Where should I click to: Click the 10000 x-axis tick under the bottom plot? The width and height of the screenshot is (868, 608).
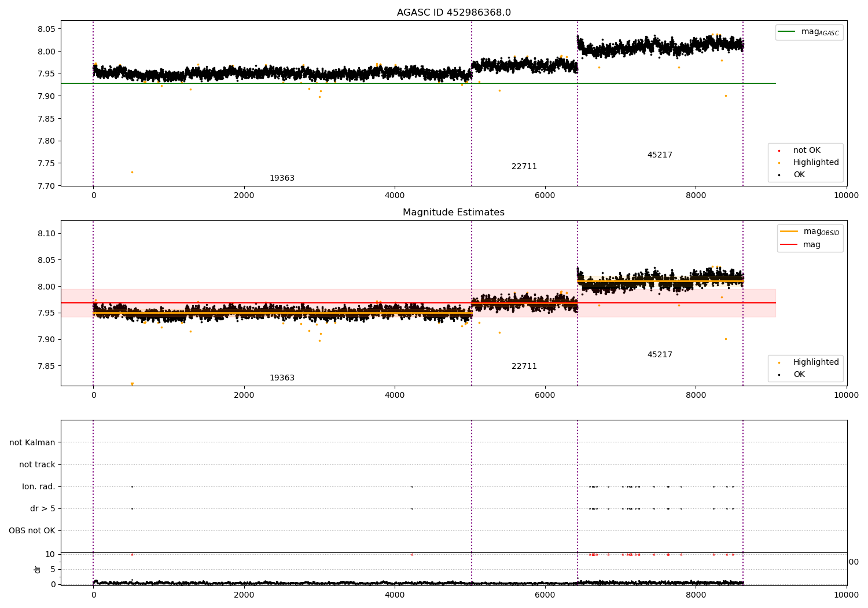point(847,595)
